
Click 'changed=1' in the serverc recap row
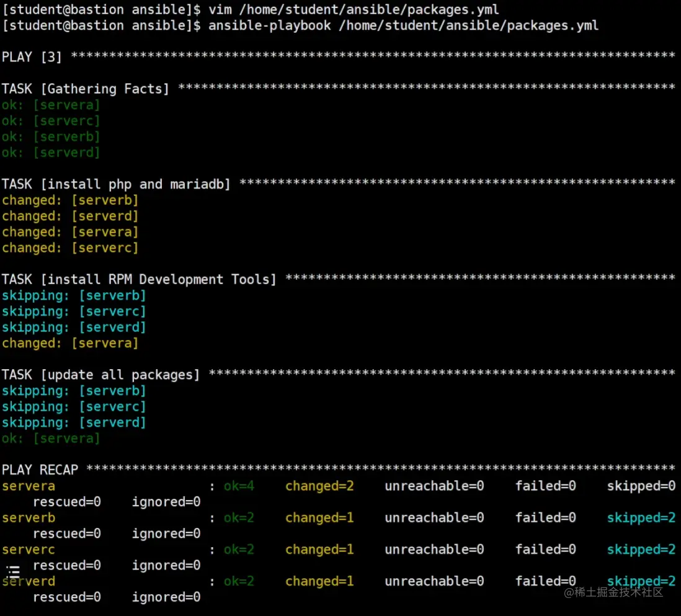pos(319,550)
